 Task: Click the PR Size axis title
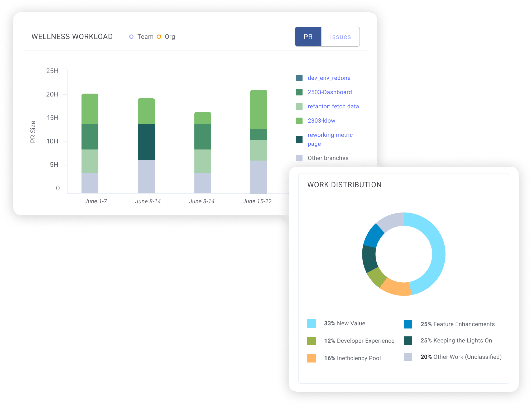point(33,132)
